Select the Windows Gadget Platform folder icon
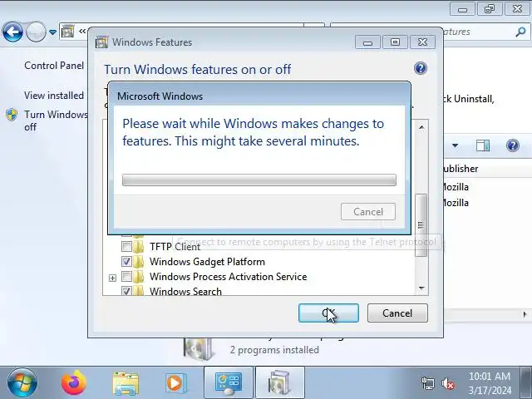The width and height of the screenshot is (532, 399). pyautogui.click(x=139, y=262)
